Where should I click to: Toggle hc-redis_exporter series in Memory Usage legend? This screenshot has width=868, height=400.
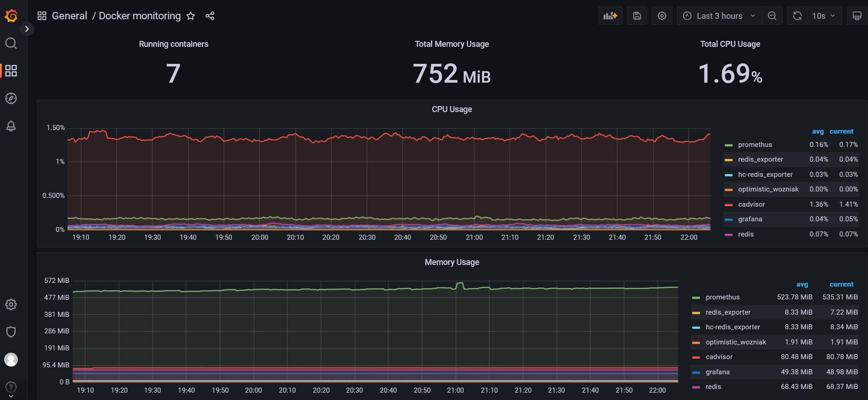(x=733, y=327)
